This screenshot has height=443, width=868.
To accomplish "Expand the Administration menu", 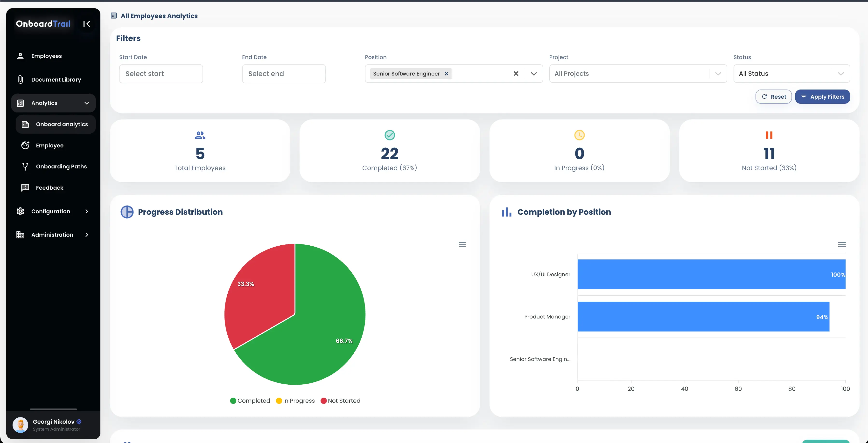I will pyautogui.click(x=52, y=235).
